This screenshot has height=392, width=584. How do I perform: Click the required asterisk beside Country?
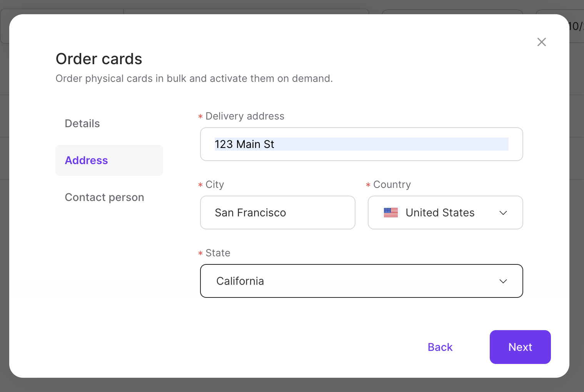pos(368,185)
